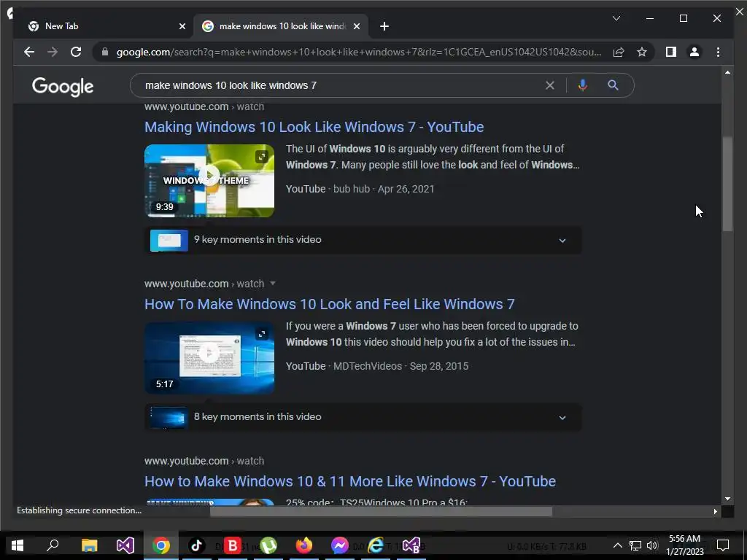The image size is (747, 560).
Task: Expand preview on the 9:39 video thumbnail
Action: 262,157
